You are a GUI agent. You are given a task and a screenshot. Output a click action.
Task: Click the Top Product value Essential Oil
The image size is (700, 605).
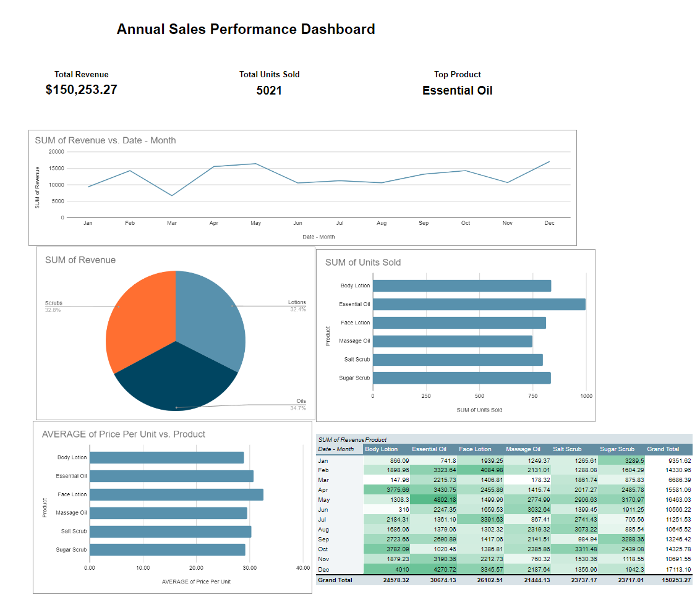tap(457, 91)
